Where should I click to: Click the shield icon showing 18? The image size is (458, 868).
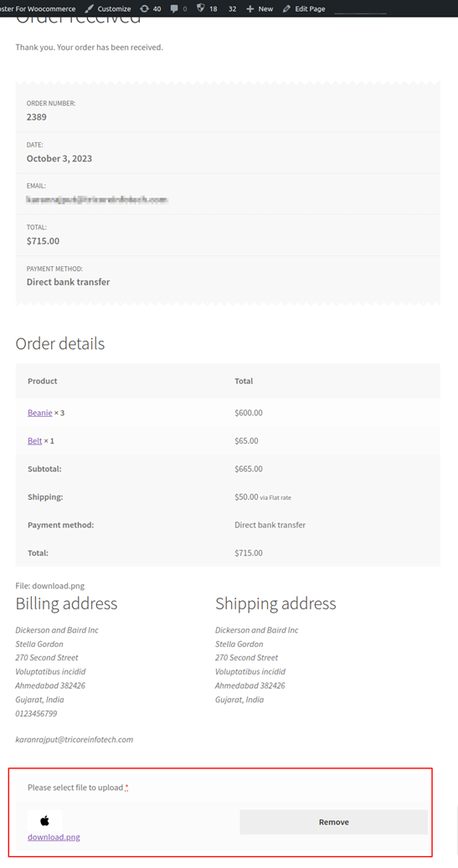(201, 9)
